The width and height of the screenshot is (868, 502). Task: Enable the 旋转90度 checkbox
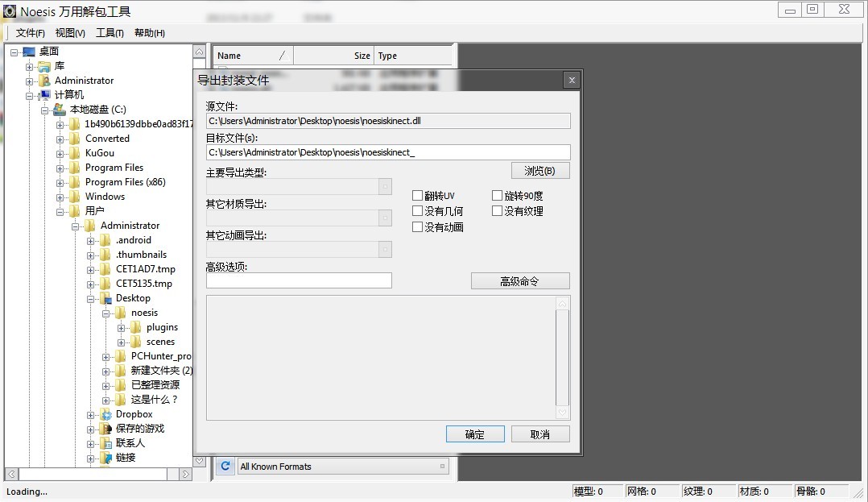[x=497, y=195]
